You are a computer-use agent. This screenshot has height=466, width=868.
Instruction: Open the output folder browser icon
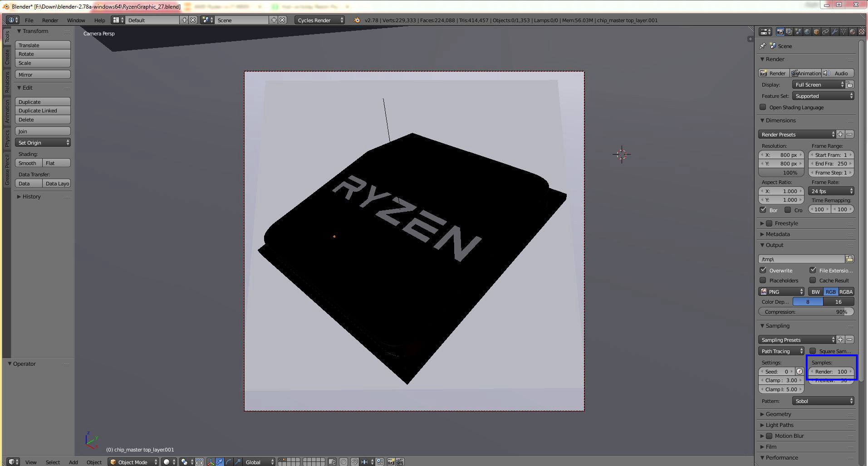click(x=849, y=259)
